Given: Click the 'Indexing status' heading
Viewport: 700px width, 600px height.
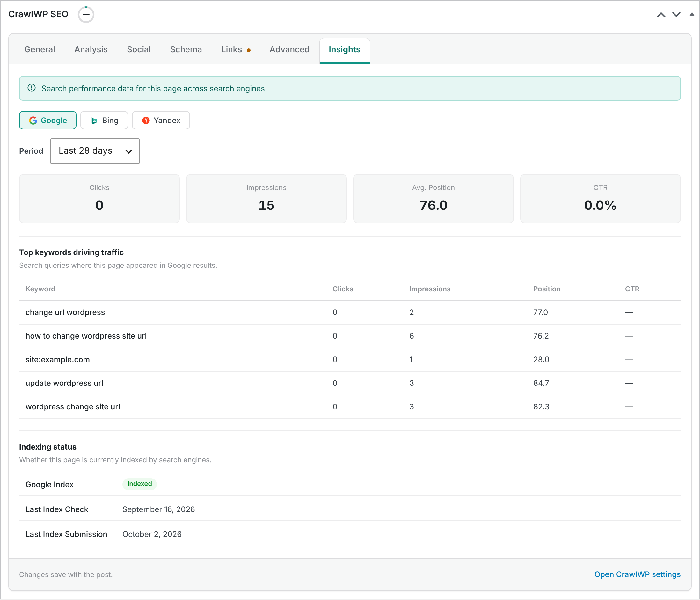Looking at the screenshot, I should [x=47, y=447].
